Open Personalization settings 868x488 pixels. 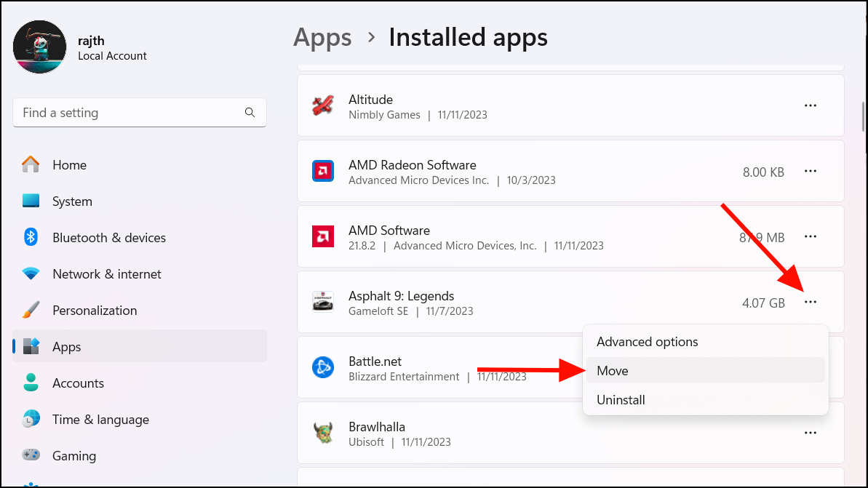(x=140, y=310)
